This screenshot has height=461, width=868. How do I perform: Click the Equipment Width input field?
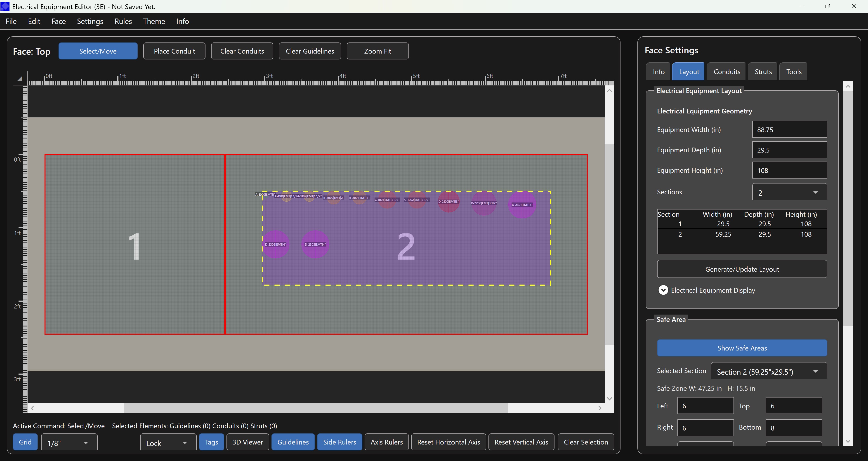pos(789,130)
